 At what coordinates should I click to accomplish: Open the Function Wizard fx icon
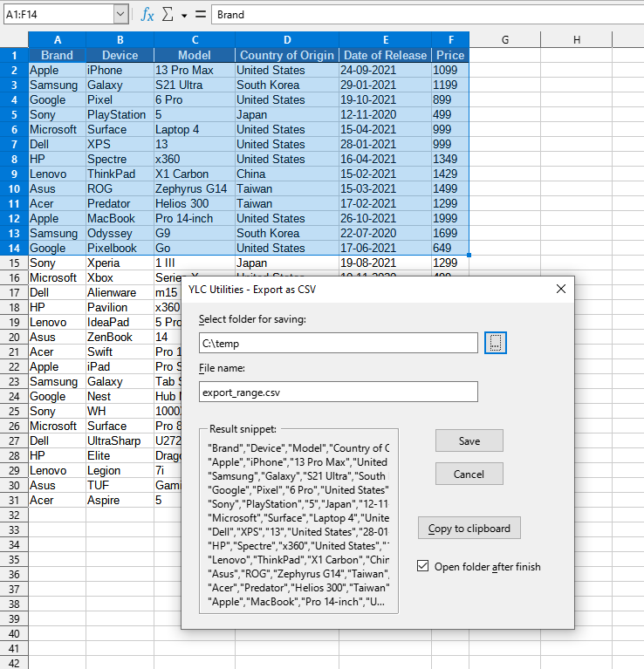(x=147, y=15)
